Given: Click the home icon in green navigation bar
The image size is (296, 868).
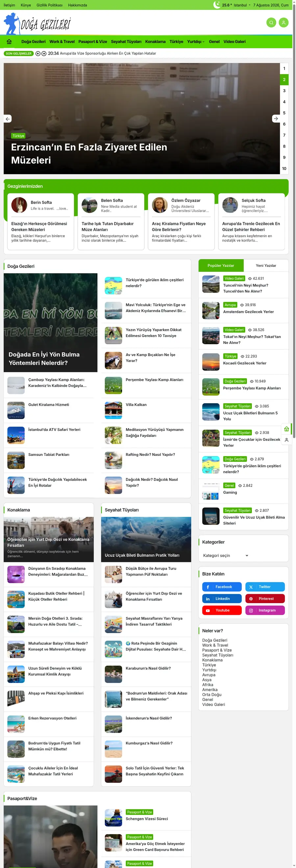Looking at the screenshot, I should pos(9,42).
